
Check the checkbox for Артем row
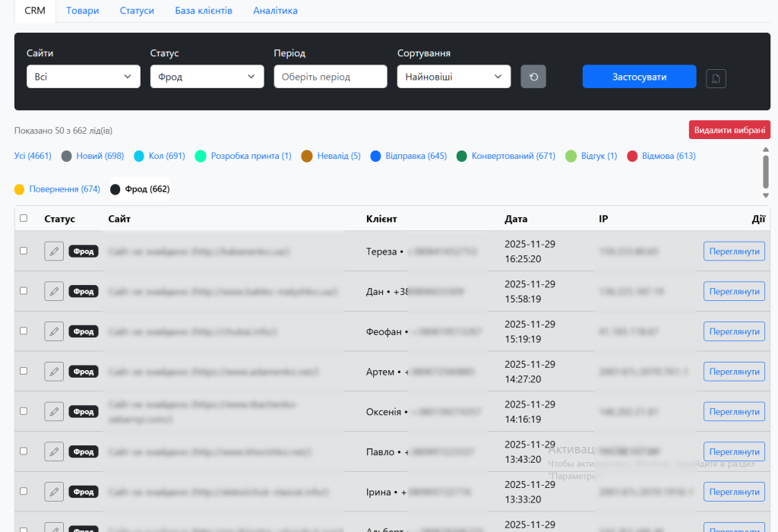point(24,371)
